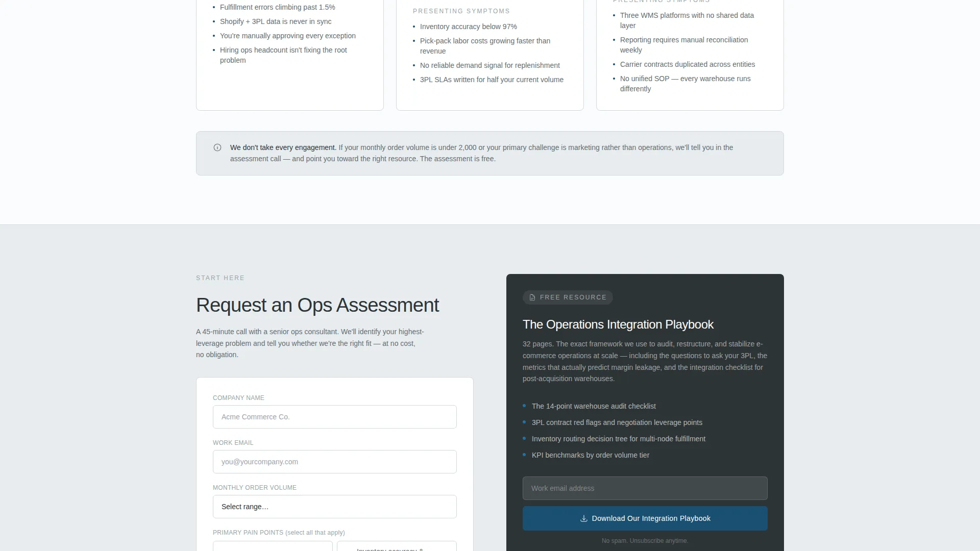Click 'Carrier contracts duplicated across entities' item
Image resolution: width=980 pixels, height=551 pixels.
688,64
